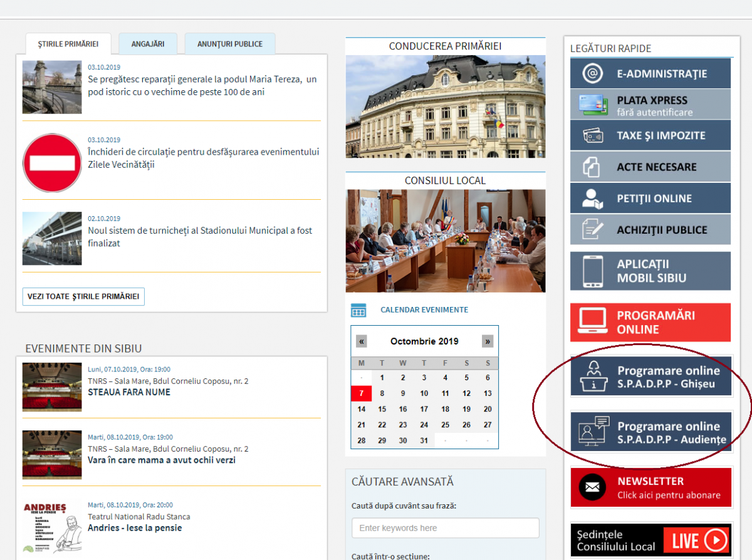The width and height of the screenshot is (752, 560).
Task: Go to next month in the calendar
Action: point(488,341)
